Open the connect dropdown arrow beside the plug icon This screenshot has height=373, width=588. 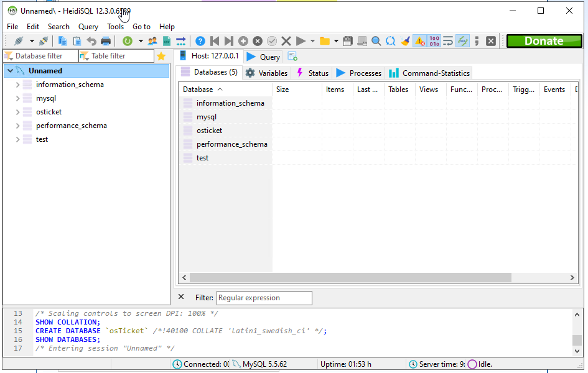coord(32,41)
